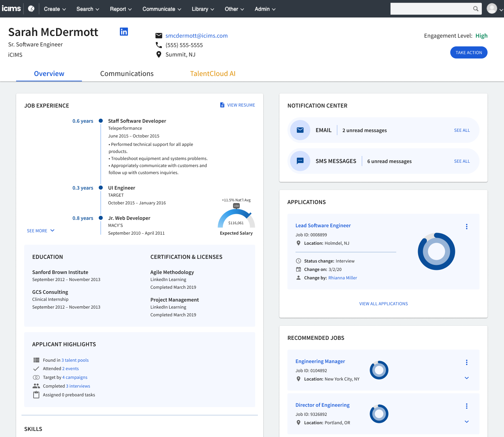Viewport: 504px width, 437px height.
Task: Click the Engineering Manager match donut chart
Action: [x=379, y=370]
